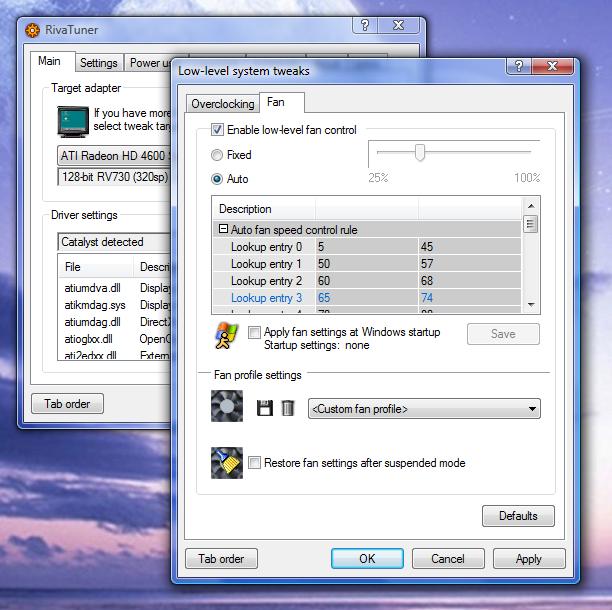Select the Fixed fan mode radio button
This screenshot has width=612, height=610.
pos(217,155)
